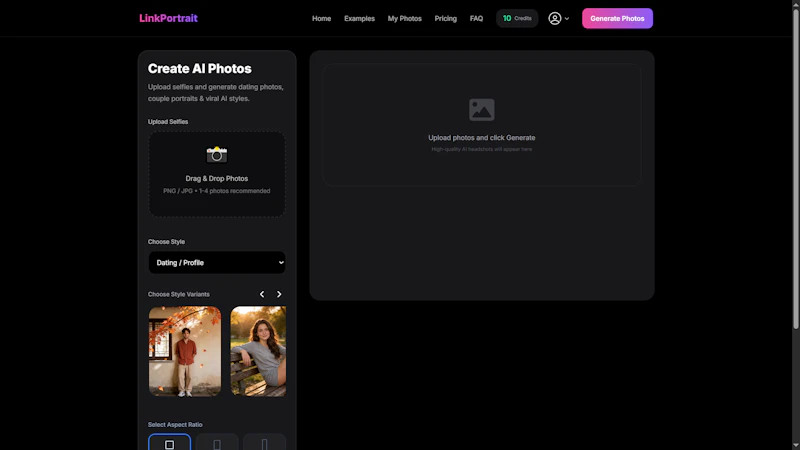The width and height of the screenshot is (800, 450).
Task: Click the Upload Selfies label
Action: 168,121
